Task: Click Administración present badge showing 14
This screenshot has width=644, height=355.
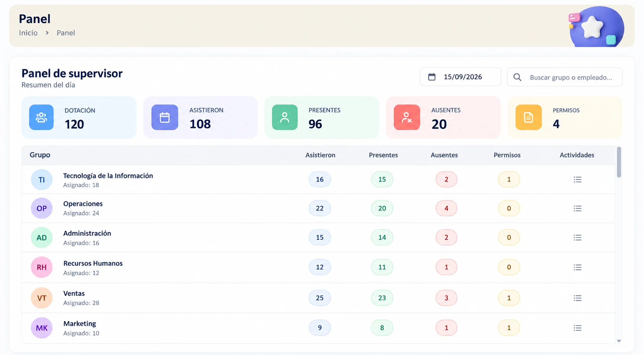Action: (382, 238)
